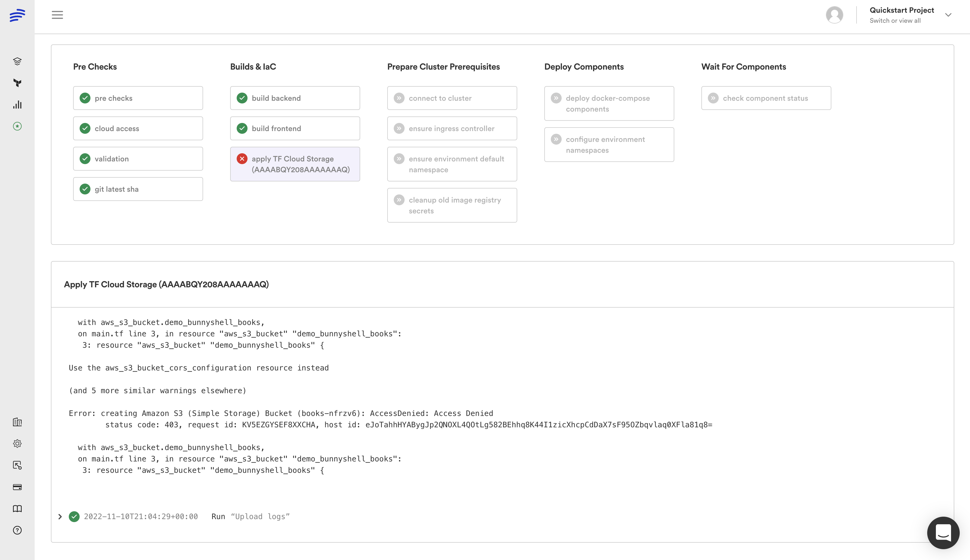This screenshot has height=560, width=970.
Task: Expand the Quickstart Project switcher dropdown
Action: [948, 15]
